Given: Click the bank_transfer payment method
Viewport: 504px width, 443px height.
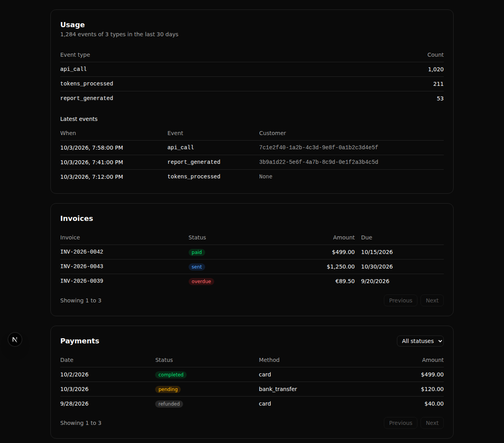Looking at the screenshot, I should (278, 389).
